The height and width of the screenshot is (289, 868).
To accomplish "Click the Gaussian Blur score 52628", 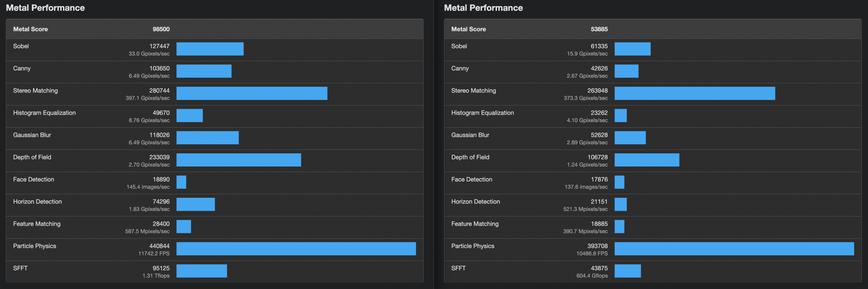I will 599,135.
